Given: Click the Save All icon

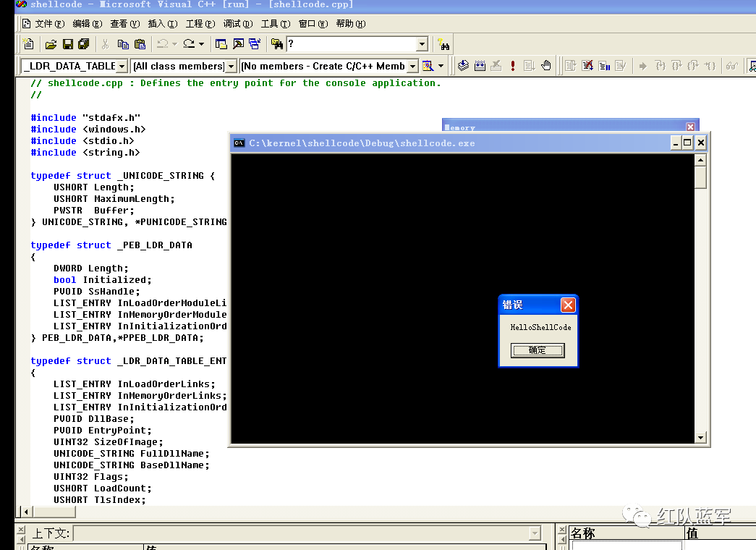Looking at the screenshot, I should tap(84, 44).
